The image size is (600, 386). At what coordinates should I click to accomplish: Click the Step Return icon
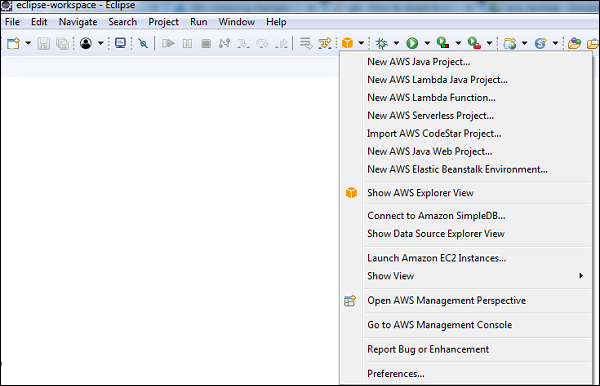pos(282,43)
